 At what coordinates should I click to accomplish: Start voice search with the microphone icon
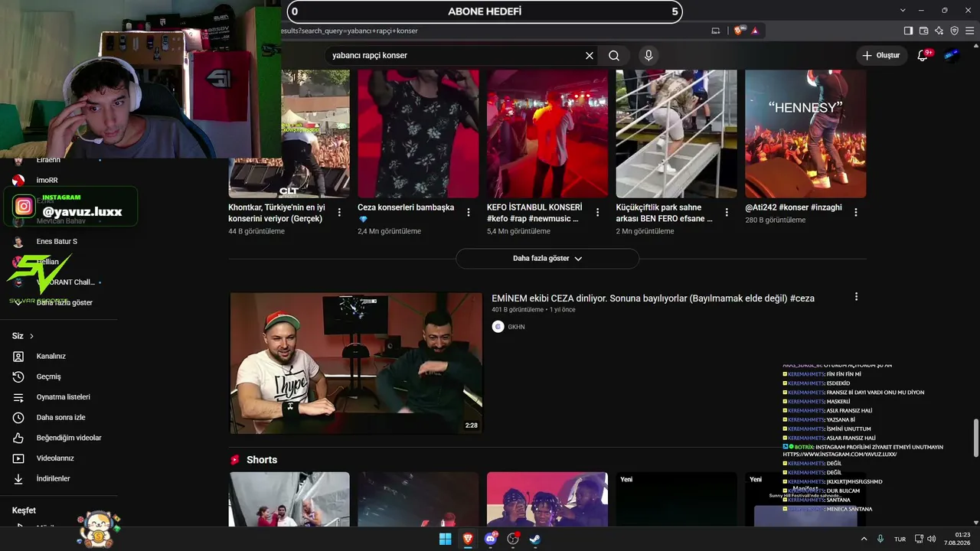point(648,56)
